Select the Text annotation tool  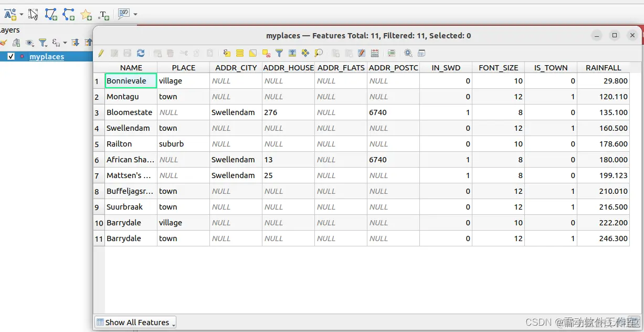click(x=104, y=15)
